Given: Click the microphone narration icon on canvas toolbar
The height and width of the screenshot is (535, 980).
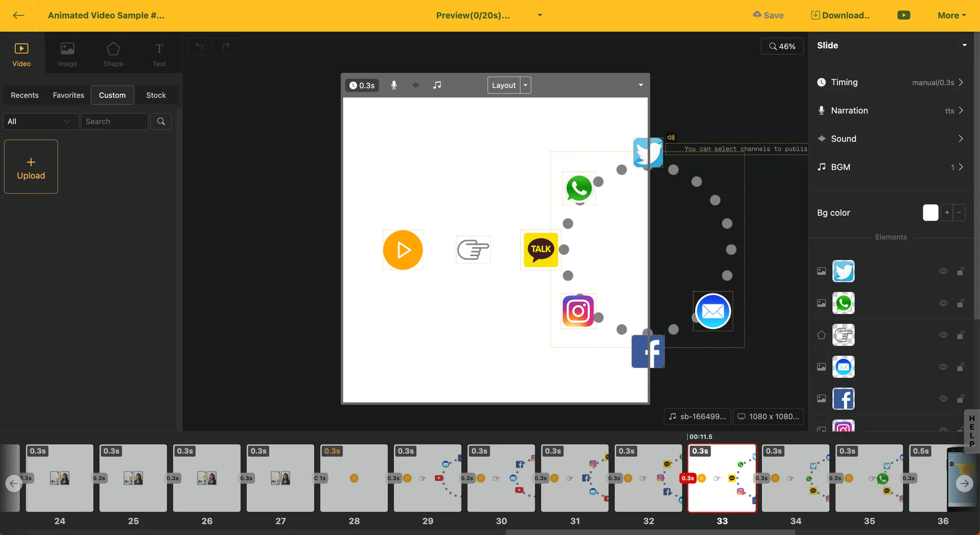Looking at the screenshot, I should click(394, 85).
